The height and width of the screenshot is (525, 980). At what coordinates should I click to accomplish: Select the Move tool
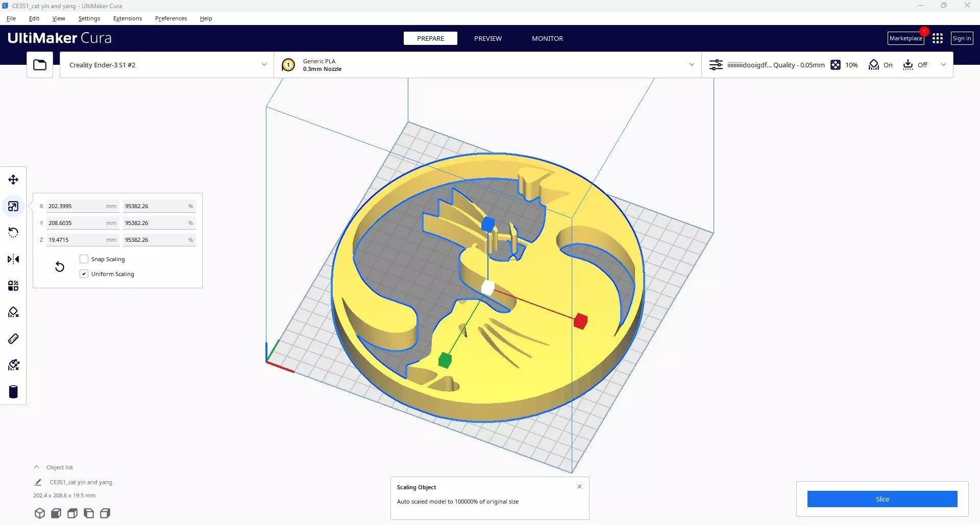13,180
